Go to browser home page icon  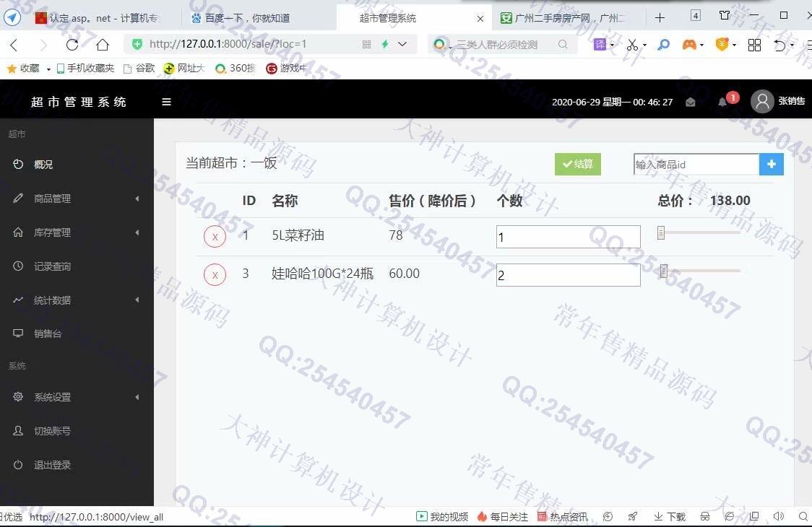[x=103, y=45]
